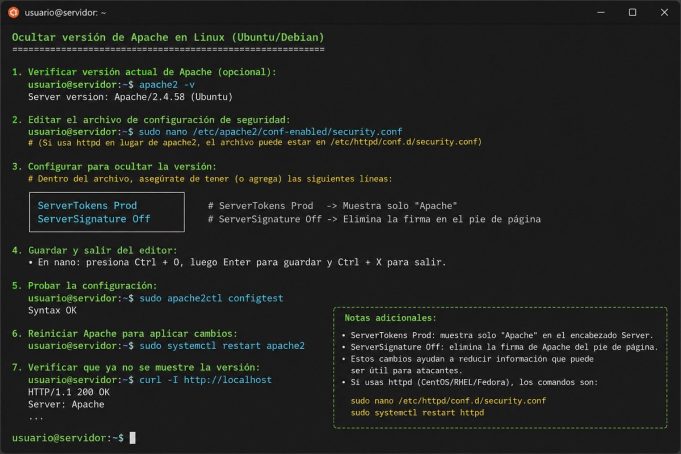
Task: Minimize the terminal window
Action: click(601, 13)
